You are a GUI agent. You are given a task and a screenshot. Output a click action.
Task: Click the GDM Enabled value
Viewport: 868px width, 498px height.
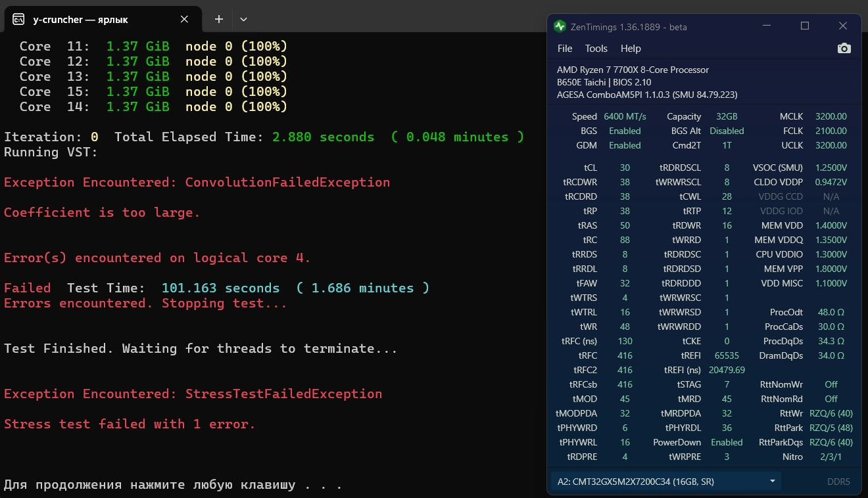625,145
